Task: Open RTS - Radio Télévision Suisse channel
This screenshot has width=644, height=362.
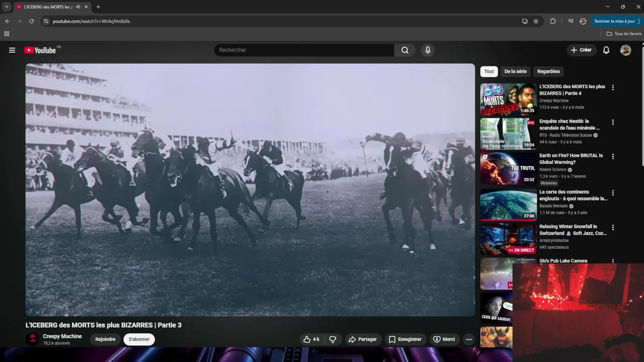Action: [x=566, y=135]
